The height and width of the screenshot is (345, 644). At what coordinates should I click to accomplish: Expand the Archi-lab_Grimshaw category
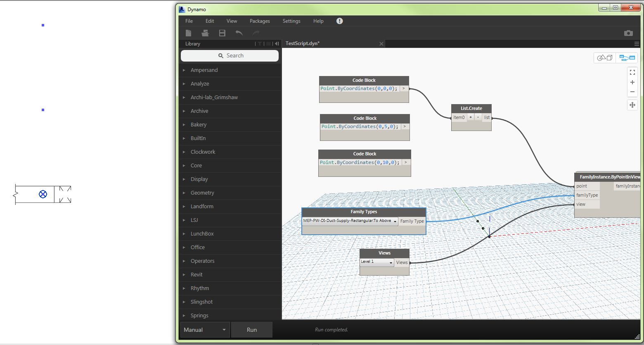[x=230, y=98]
